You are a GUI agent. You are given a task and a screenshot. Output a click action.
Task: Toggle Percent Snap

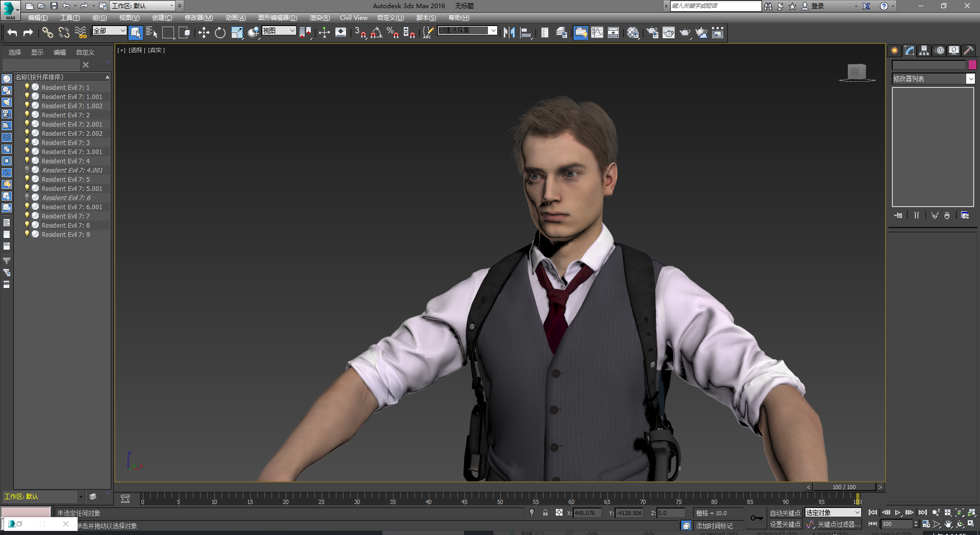click(x=393, y=33)
